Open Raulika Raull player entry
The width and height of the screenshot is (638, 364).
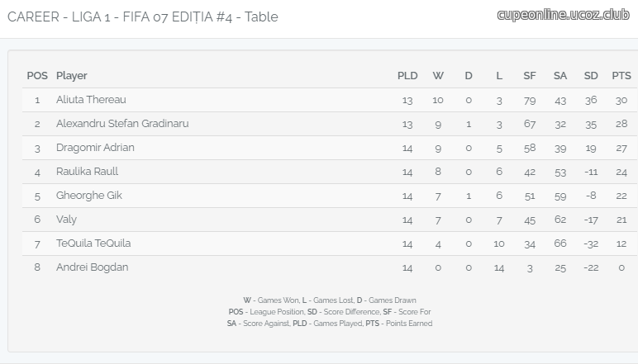(x=87, y=172)
